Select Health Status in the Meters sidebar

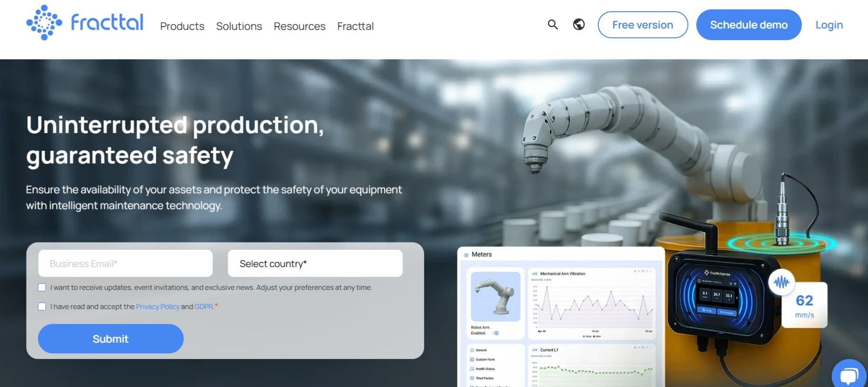[483, 369]
